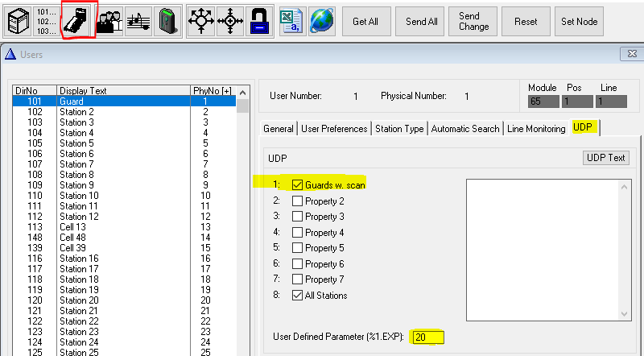
Task: Open the UDP Text button
Action: 606,158
